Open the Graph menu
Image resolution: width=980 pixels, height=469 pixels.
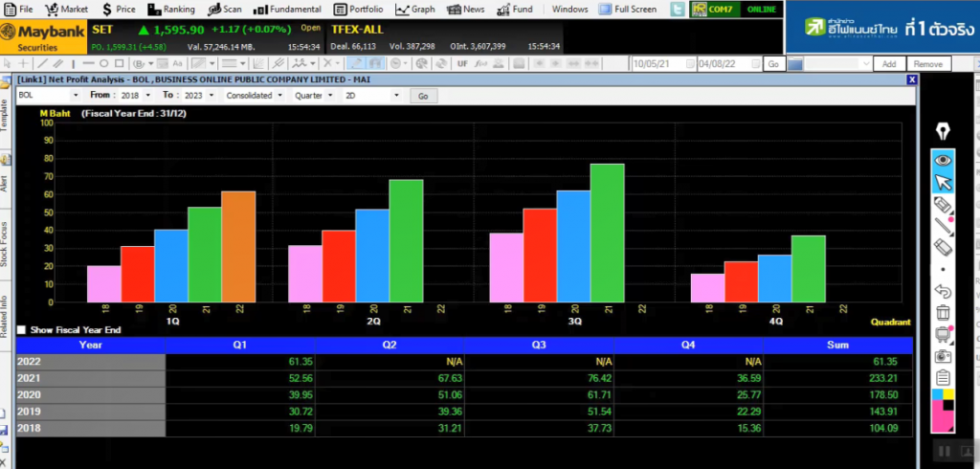point(415,10)
